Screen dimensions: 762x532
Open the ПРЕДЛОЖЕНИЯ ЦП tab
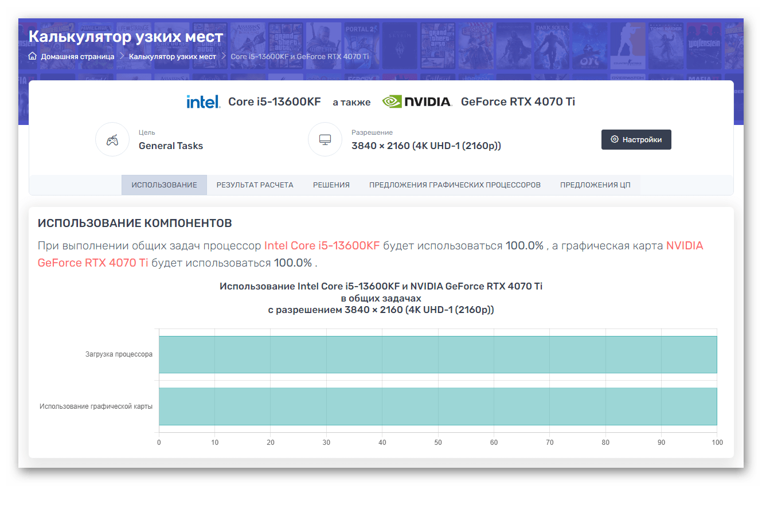tap(595, 185)
